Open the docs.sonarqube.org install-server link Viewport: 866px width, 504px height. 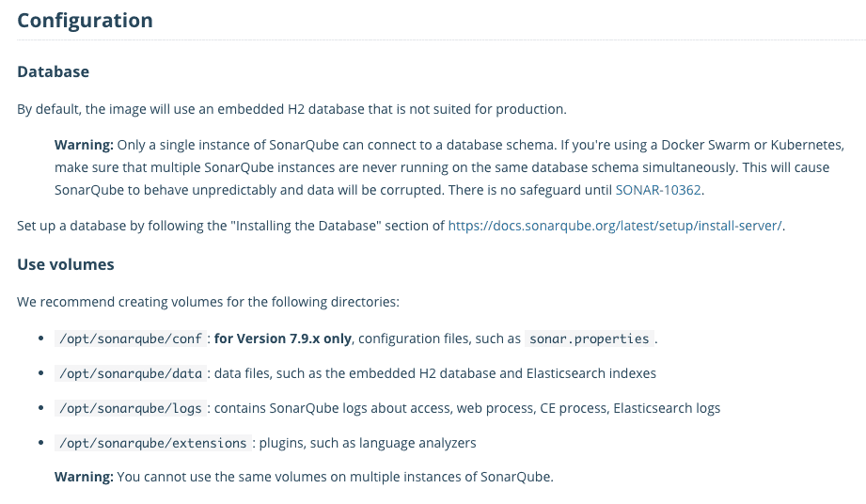[x=615, y=226]
